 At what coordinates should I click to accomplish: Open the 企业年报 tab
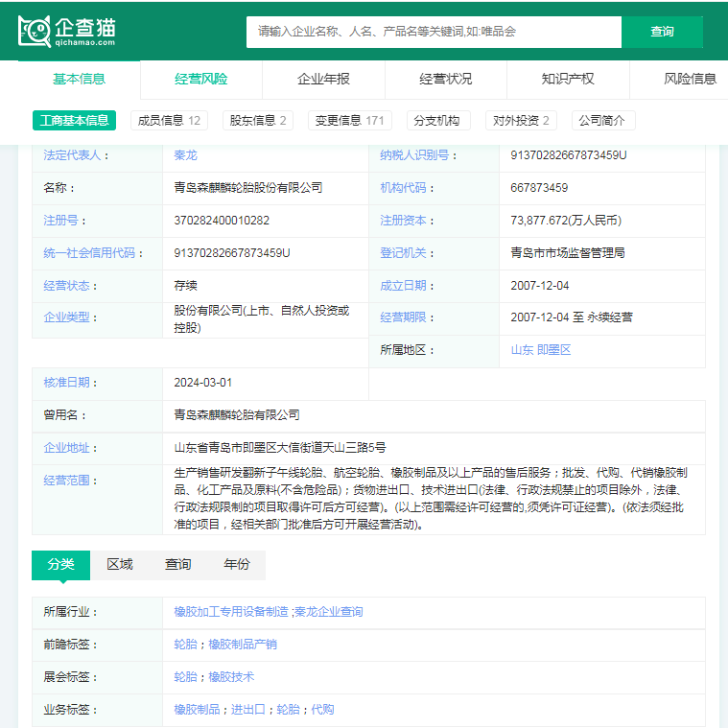[323, 79]
